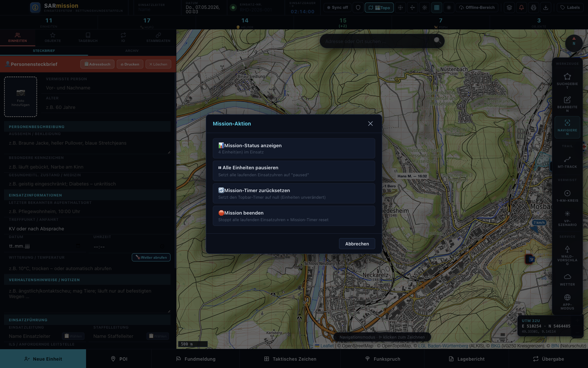The height and width of the screenshot is (368, 588).
Task: Switch to the Einheiten tab
Action: [18, 38]
